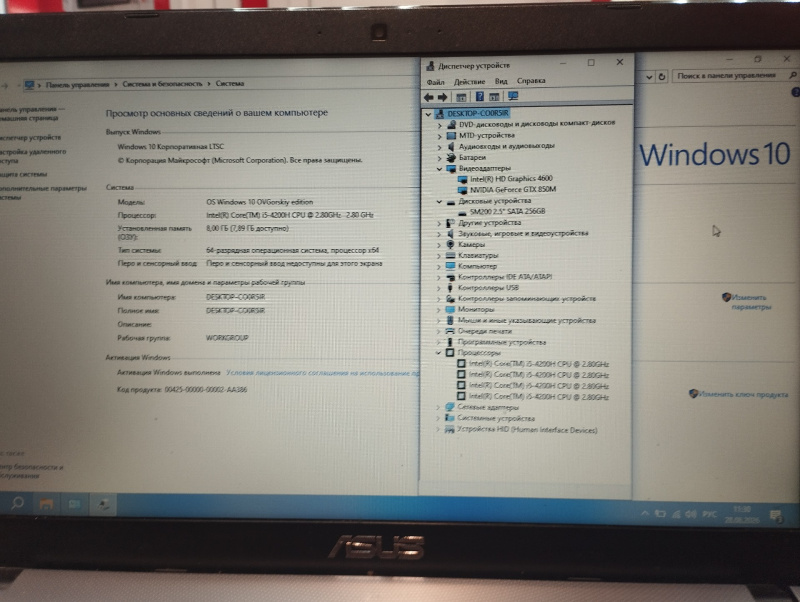Click the taskbar clock and date
Screen dimensions: 800x602
(x=742, y=515)
